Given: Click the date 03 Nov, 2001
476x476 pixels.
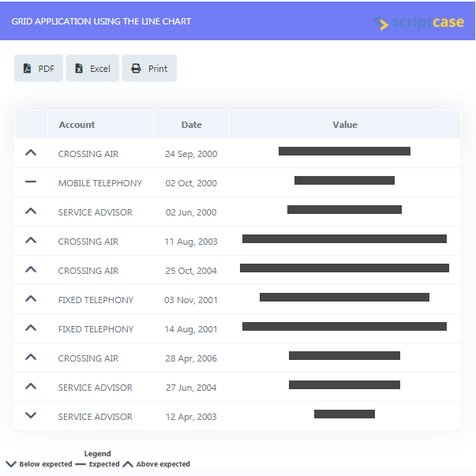Looking at the screenshot, I should click(x=191, y=300).
